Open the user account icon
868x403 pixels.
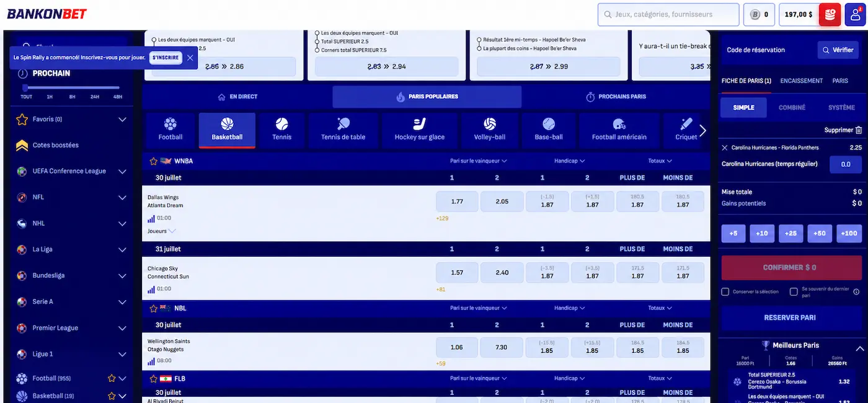855,14
